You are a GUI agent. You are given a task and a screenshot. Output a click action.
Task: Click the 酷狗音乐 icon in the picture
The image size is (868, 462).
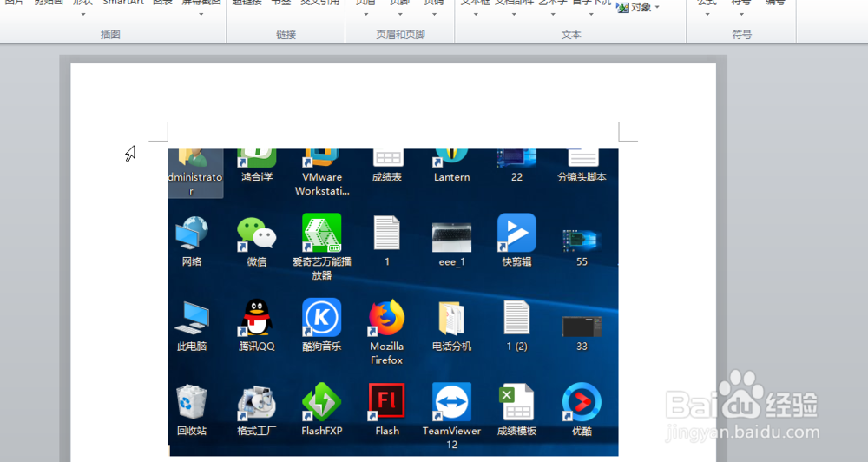tap(322, 318)
